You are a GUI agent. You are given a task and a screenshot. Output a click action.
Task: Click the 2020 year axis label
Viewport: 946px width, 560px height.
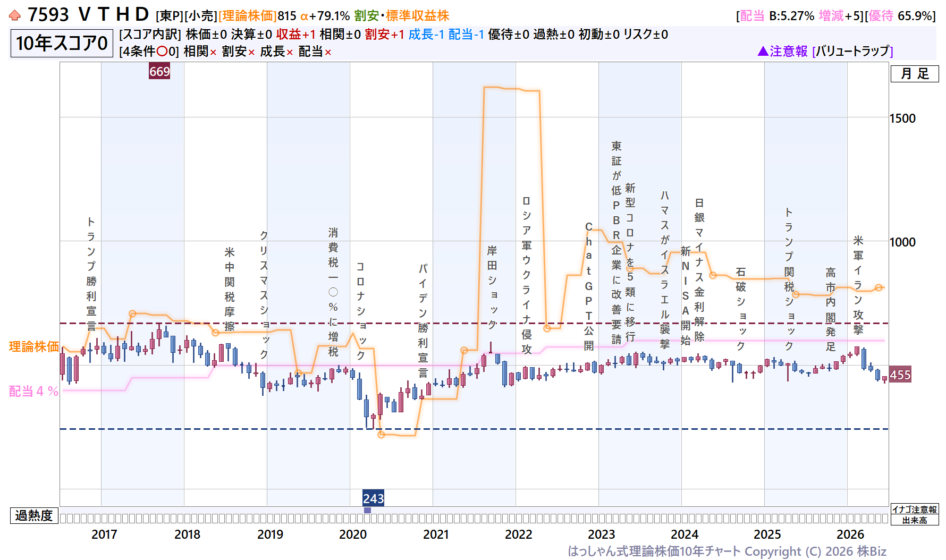pos(353,534)
